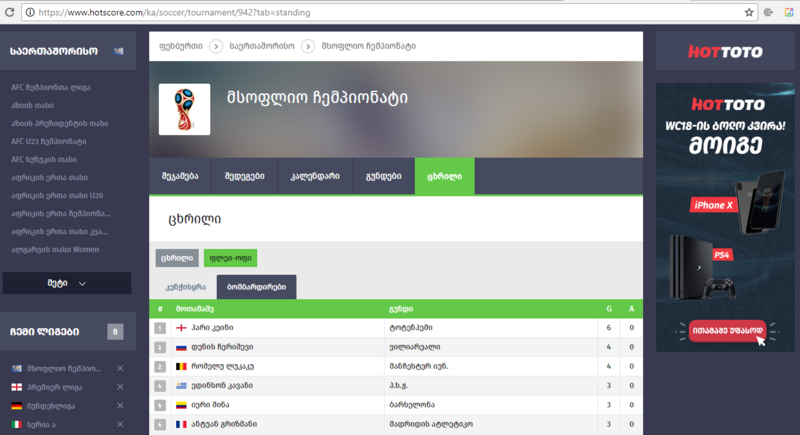Click the G column header in the table
This screenshot has height=435, width=800.
(609, 309)
